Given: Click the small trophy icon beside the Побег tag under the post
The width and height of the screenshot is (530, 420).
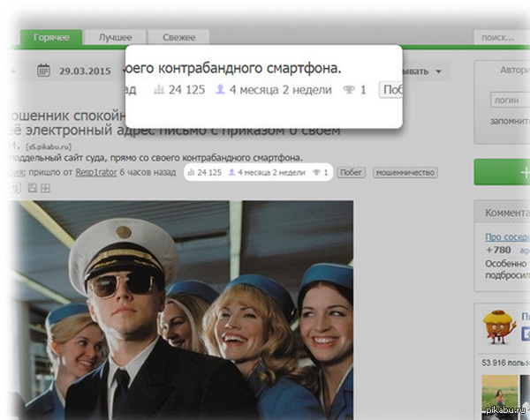Looking at the screenshot, I should (317, 173).
